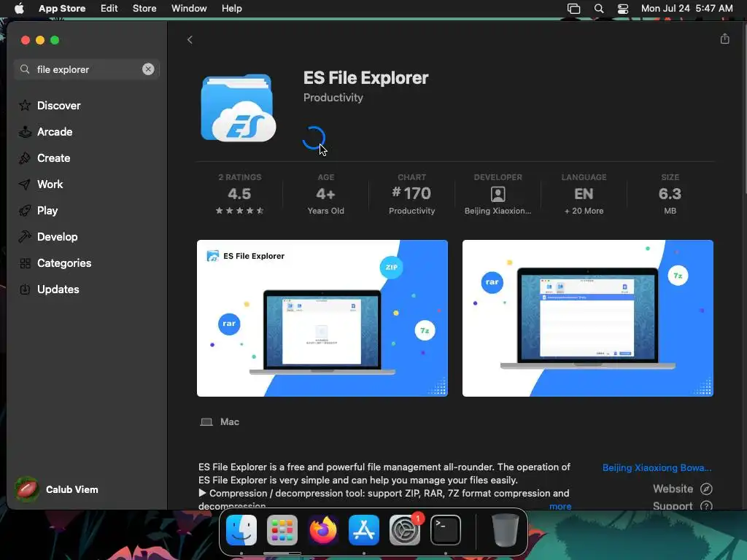Click the file explorer search field
The width and height of the screenshot is (747, 560).
[x=87, y=69]
